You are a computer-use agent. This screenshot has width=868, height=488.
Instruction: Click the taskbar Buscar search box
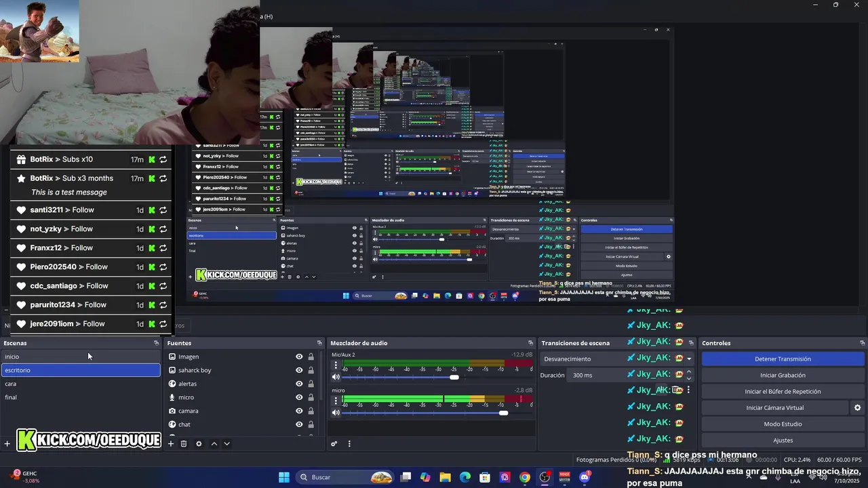pyautogui.click(x=347, y=477)
